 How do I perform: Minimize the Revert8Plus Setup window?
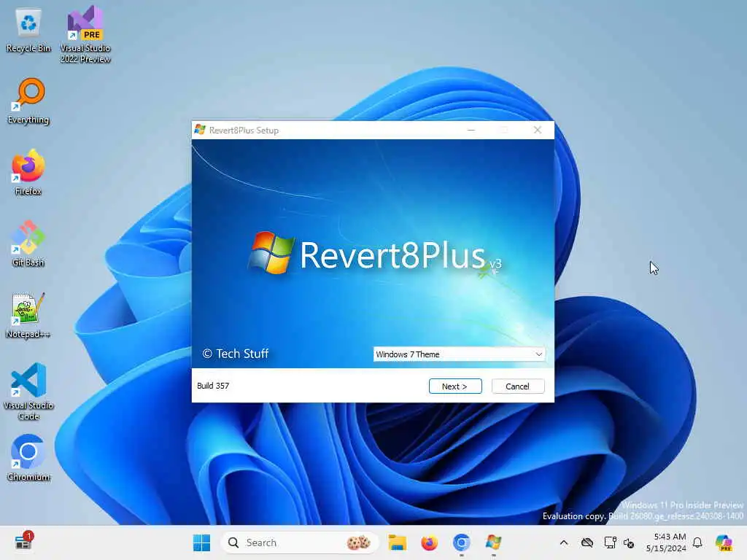471,130
